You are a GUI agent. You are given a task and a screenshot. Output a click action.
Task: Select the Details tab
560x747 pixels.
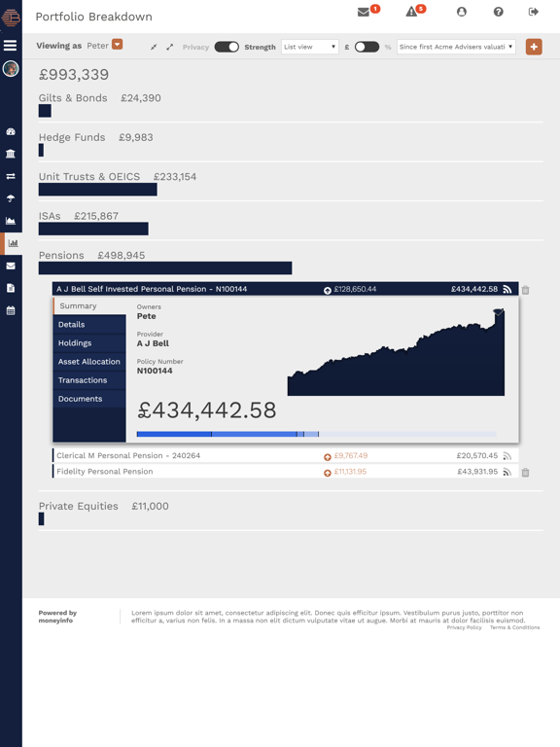tap(89, 325)
